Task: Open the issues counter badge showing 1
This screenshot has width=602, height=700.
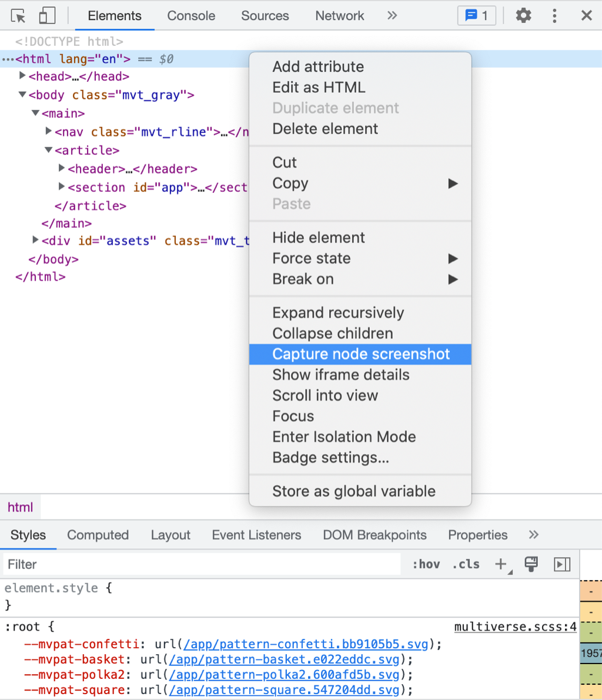Action: coord(477,16)
